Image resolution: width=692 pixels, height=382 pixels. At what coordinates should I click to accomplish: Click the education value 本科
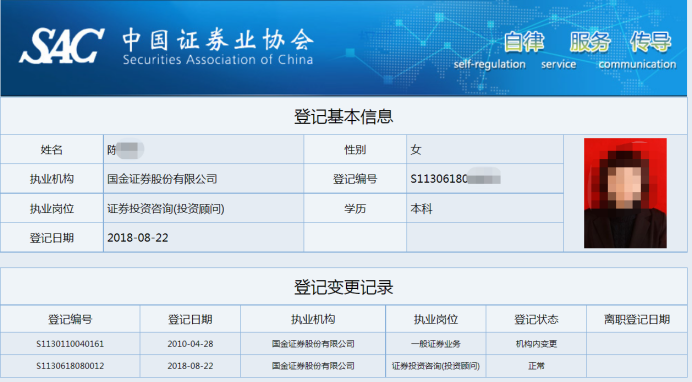[x=421, y=209]
